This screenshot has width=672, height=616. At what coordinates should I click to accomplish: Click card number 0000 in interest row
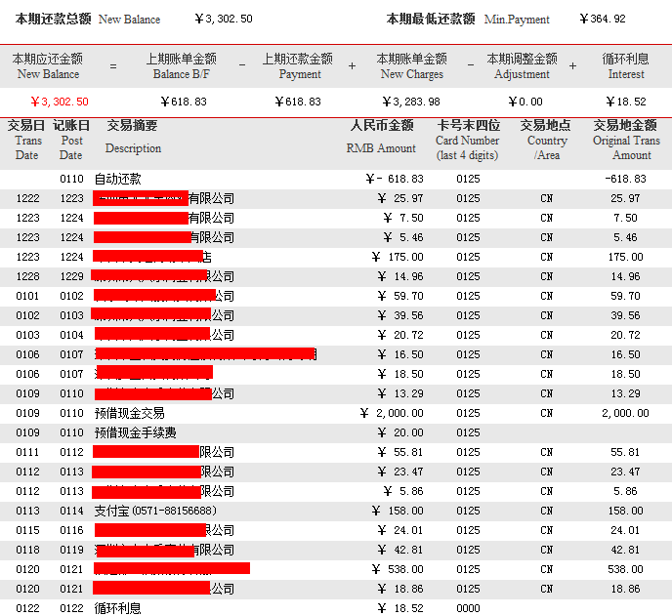coord(468,608)
